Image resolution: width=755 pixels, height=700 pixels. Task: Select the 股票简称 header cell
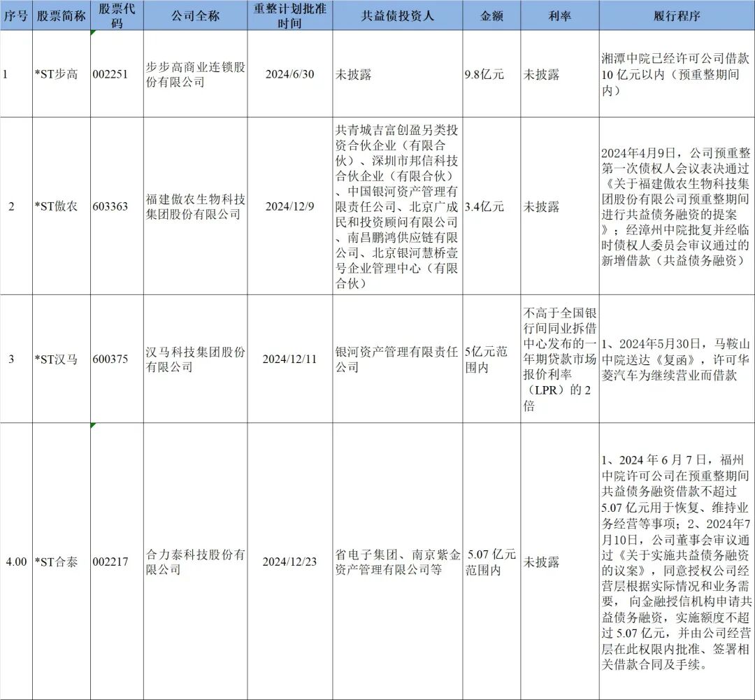click(x=61, y=15)
